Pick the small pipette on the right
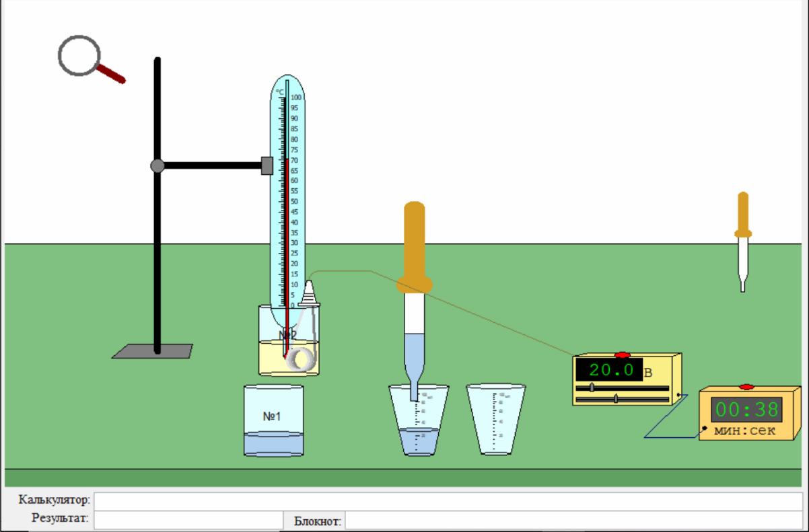 click(743, 241)
